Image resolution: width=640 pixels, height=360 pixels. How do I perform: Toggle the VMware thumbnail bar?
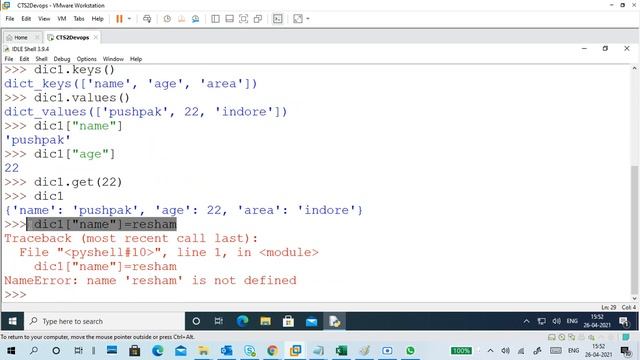229,19
